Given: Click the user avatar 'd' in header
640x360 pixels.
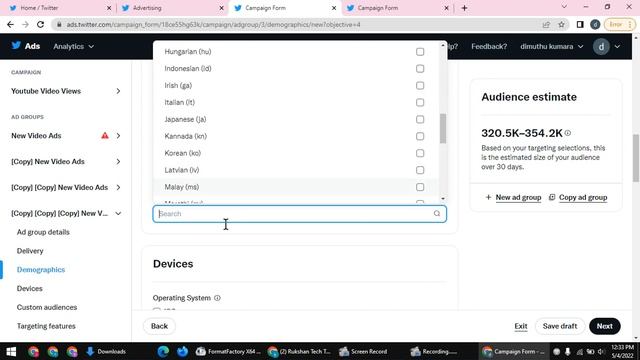Looking at the screenshot, I should coord(601,47).
